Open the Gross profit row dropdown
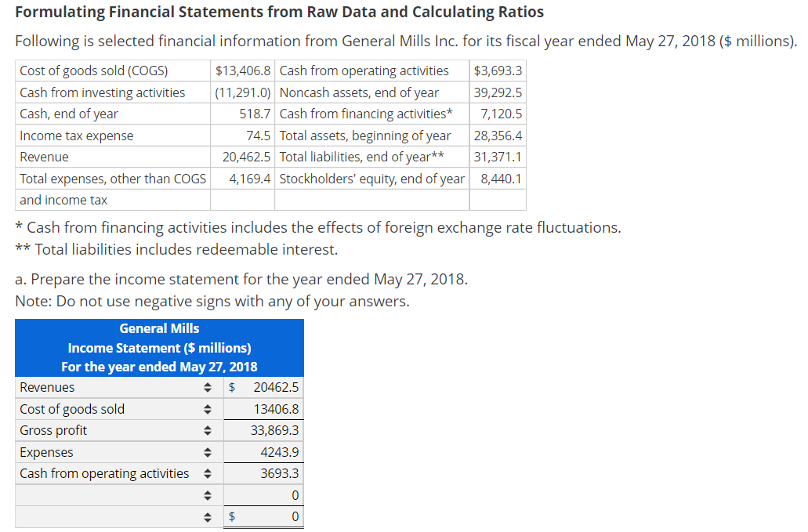This screenshot has width=808, height=532. tap(118, 431)
